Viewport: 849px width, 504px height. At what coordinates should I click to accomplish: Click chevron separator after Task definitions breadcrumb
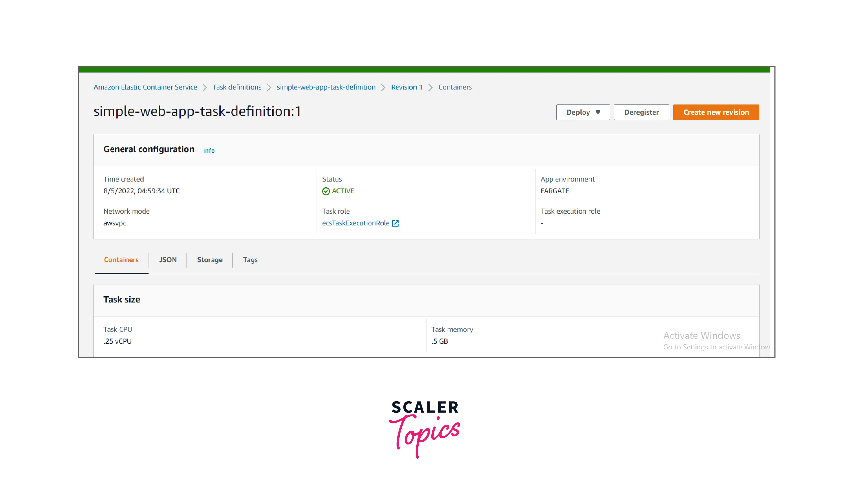[269, 88]
